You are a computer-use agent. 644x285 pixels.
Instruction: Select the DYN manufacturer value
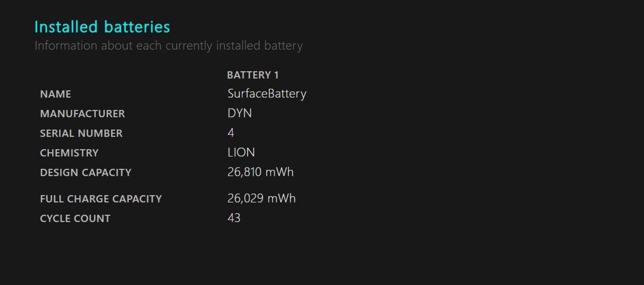tap(239, 113)
